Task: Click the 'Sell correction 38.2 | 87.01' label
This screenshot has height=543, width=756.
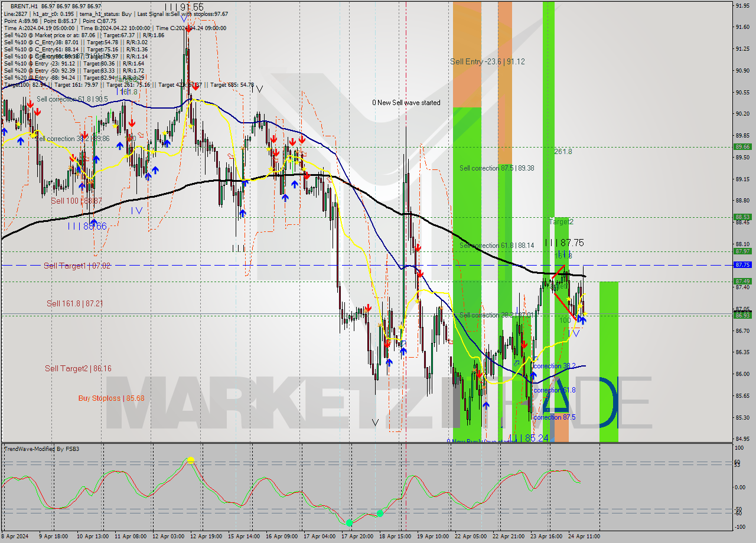Action: click(x=496, y=315)
